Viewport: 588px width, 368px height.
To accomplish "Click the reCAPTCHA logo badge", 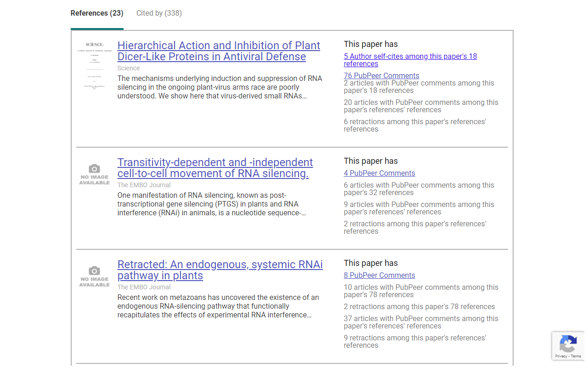I will point(568,343).
